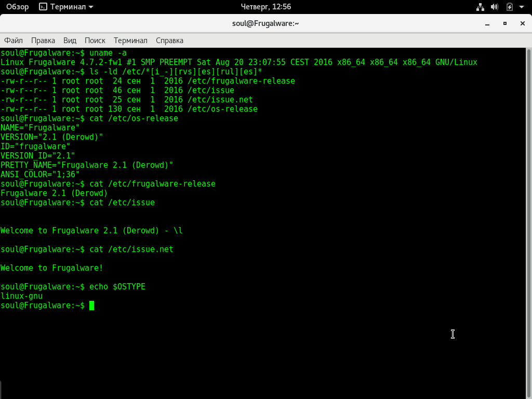Image resolution: width=532 pixels, height=399 pixels.
Task: Open the Терминал menu in the menu bar
Action: point(130,41)
